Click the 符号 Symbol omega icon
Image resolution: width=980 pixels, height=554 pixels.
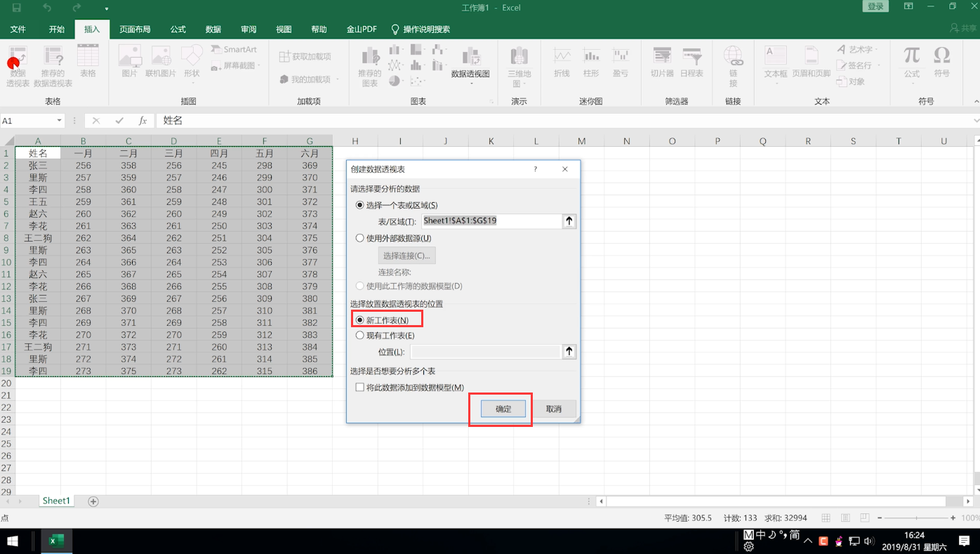pyautogui.click(x=942, y=62)
